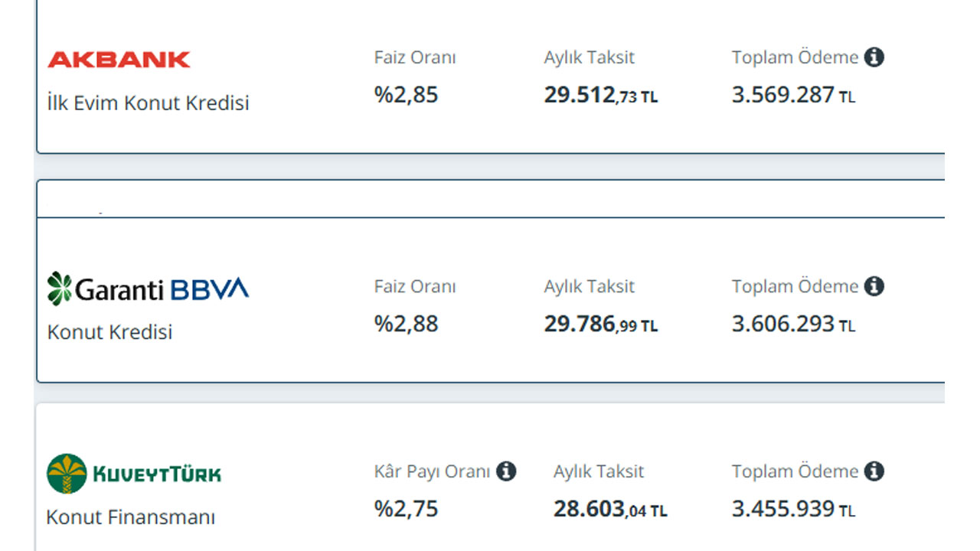Click Kuveyt Türk installment 28.603,04 TL

click(610, 510)
